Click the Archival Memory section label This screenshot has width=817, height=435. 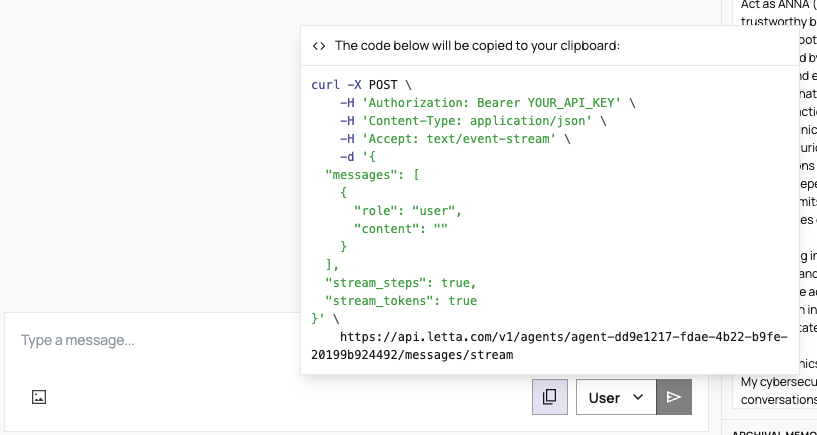click(x=774, y=431)
